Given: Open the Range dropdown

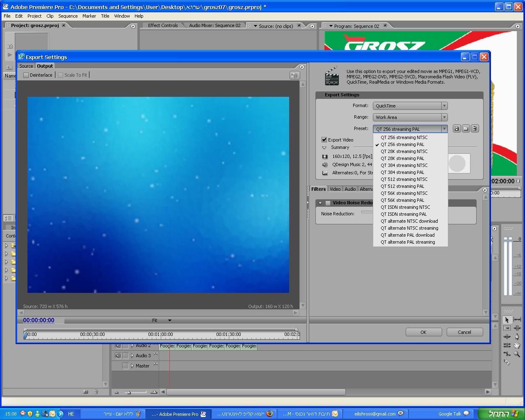Looking at the screenshot, I should coord(410,117).
